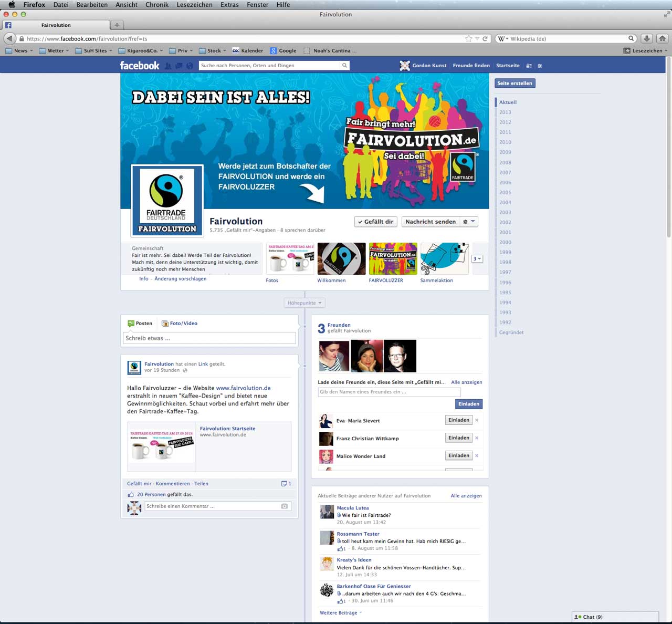Reload the page with refresh icon
672x624 pixels.
[x=485, y=39]
